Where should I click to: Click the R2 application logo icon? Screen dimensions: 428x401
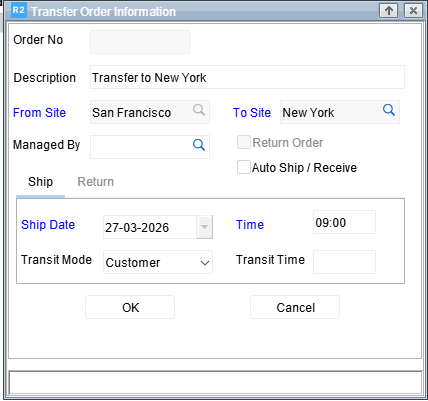[x=18, y=10]
